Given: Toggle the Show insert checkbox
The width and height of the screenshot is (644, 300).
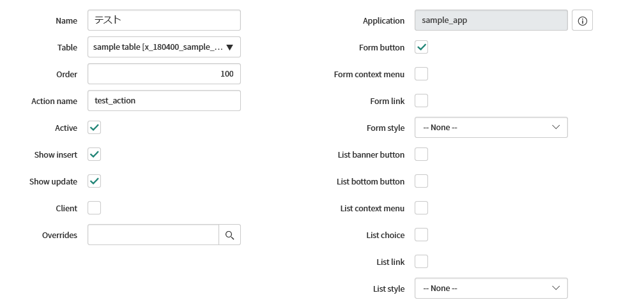Looking at the screenshot, I should tap(94, 154).
